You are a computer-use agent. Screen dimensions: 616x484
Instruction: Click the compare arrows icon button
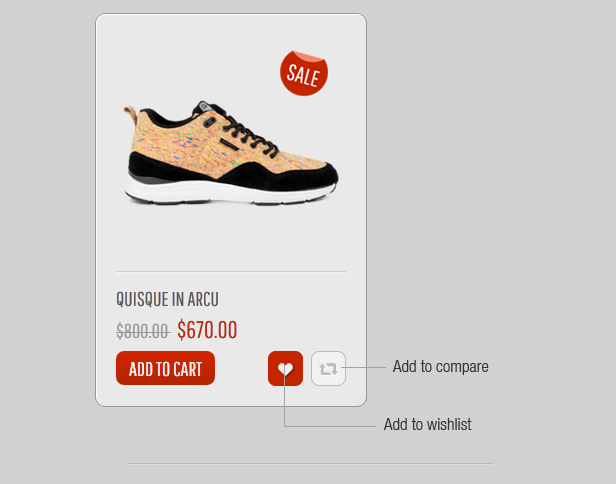coord(328,368)
